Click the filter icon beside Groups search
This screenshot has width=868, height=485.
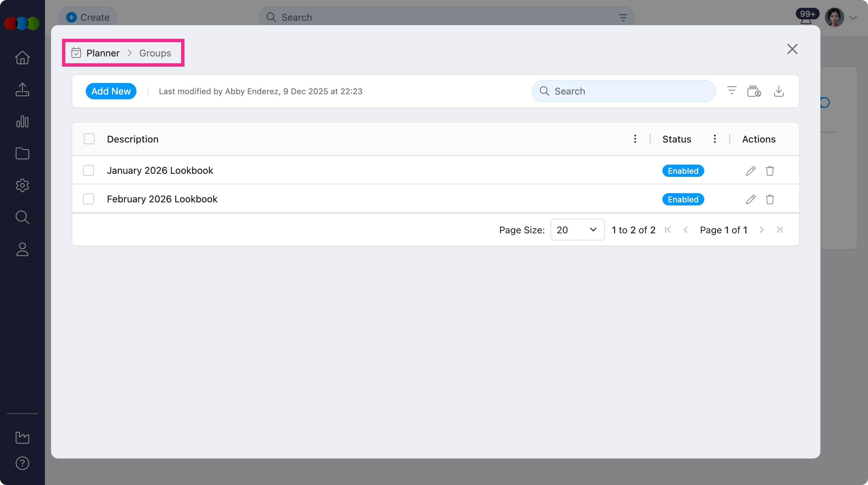732,91
